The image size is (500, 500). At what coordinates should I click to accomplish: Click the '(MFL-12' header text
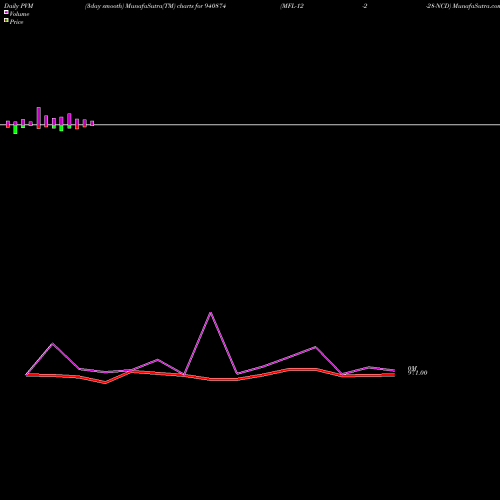pyautogui.click(x=292, y=6)
